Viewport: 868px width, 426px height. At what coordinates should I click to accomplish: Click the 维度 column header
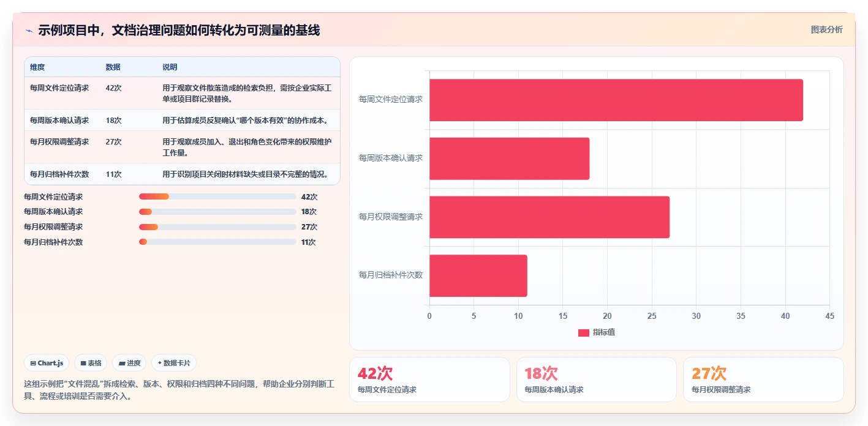click(37, 67)
